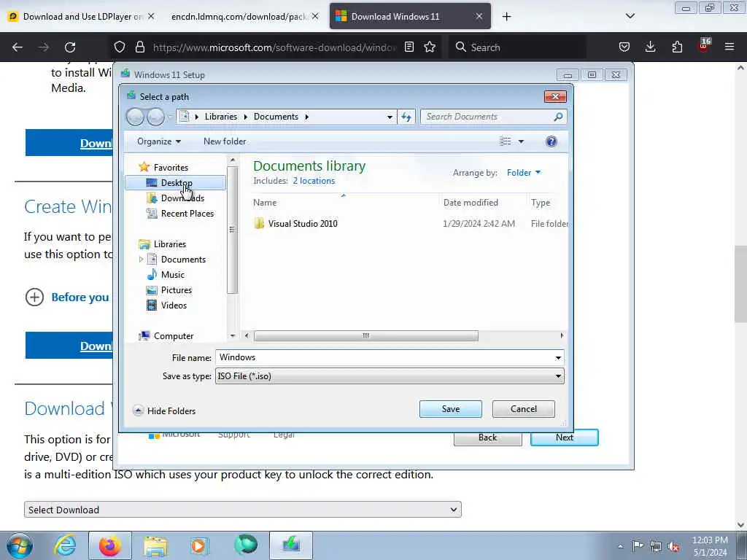Click the site padlock security icon
The height and width of the screenshot is (560, 747).
tap(139, 47)
